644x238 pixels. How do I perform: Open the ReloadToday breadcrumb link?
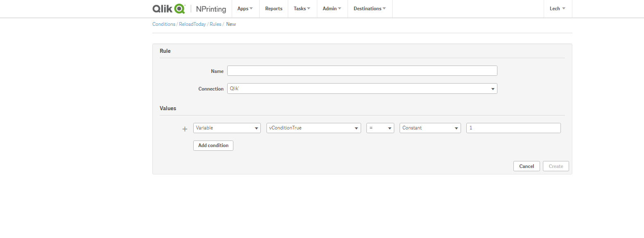[x=192, y=24]
